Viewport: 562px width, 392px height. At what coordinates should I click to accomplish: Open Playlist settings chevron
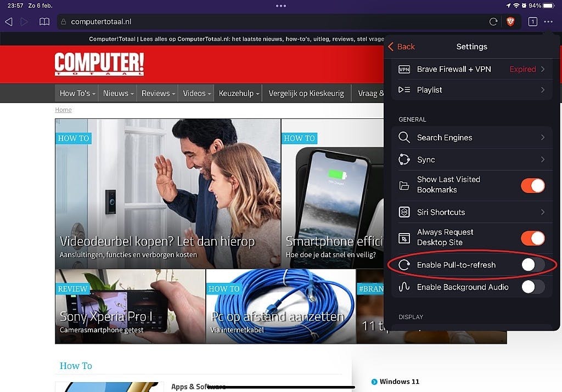pos(543,90)
